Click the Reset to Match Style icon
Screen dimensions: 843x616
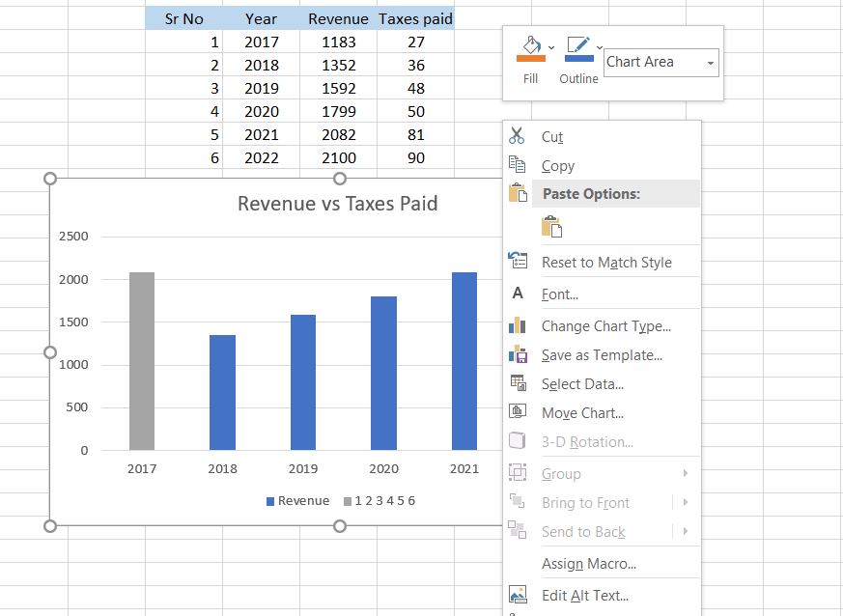click(518, 262)
